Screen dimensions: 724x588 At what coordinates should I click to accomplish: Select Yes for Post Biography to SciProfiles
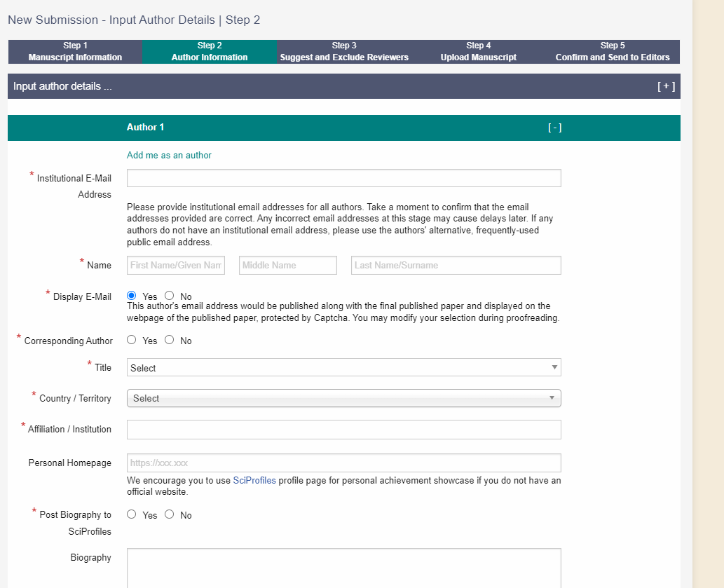point(132,514)
